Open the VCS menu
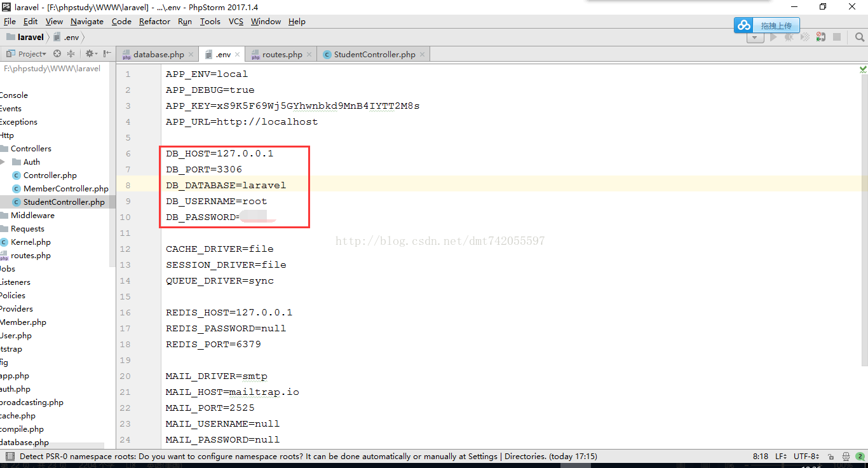This screenshot has height=468, width=868. (x=236, y=21)
